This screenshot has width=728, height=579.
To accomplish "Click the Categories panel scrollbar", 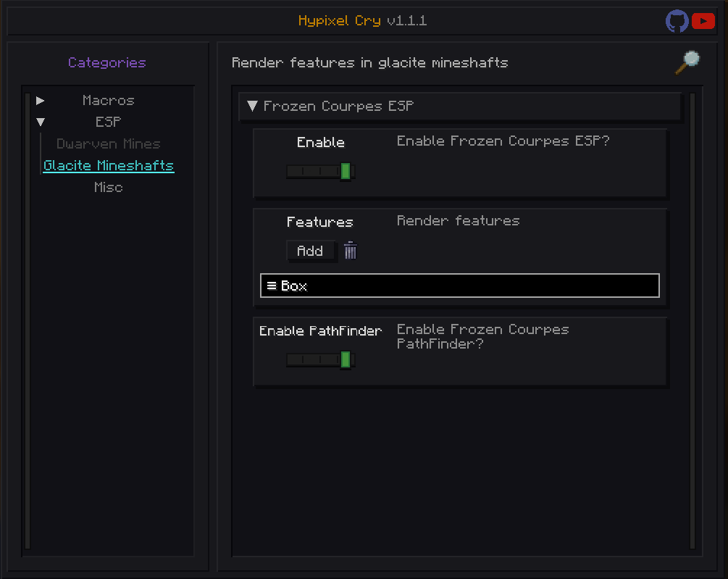I will click(x=28, y=319).
